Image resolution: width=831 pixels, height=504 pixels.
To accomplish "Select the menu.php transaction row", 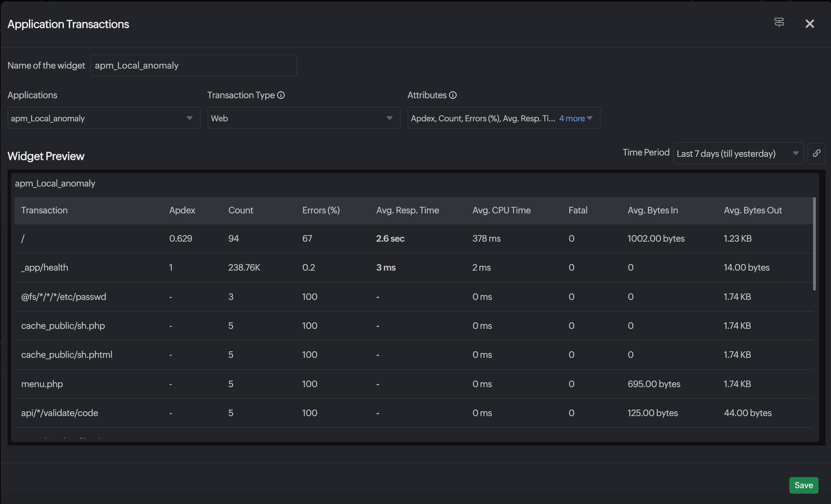I will click(x=42, y=384).
